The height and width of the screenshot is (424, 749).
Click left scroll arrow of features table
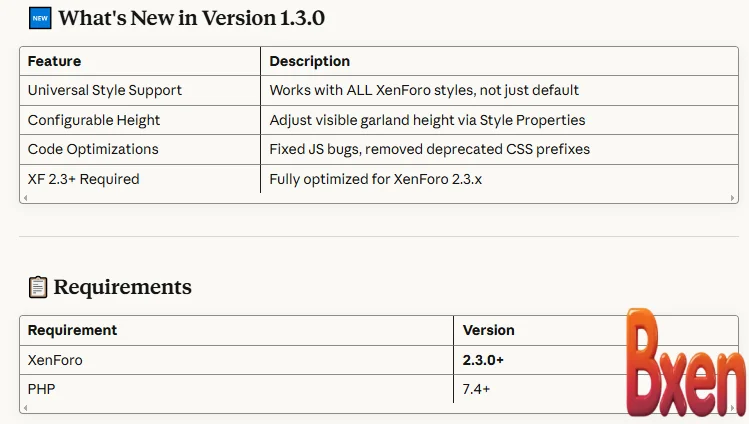pos(25,198)
